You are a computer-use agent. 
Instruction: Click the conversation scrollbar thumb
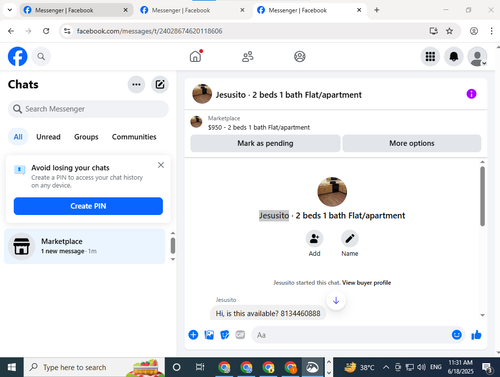click(x=482, y=197)
